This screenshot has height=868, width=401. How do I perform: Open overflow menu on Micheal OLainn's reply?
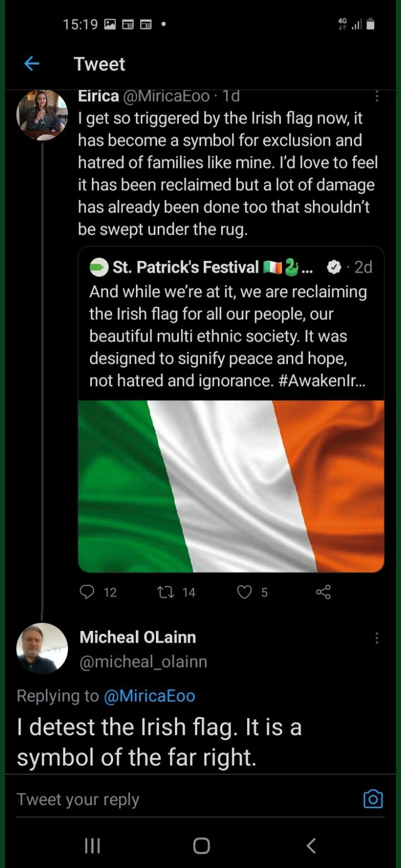tap(377, 638)
